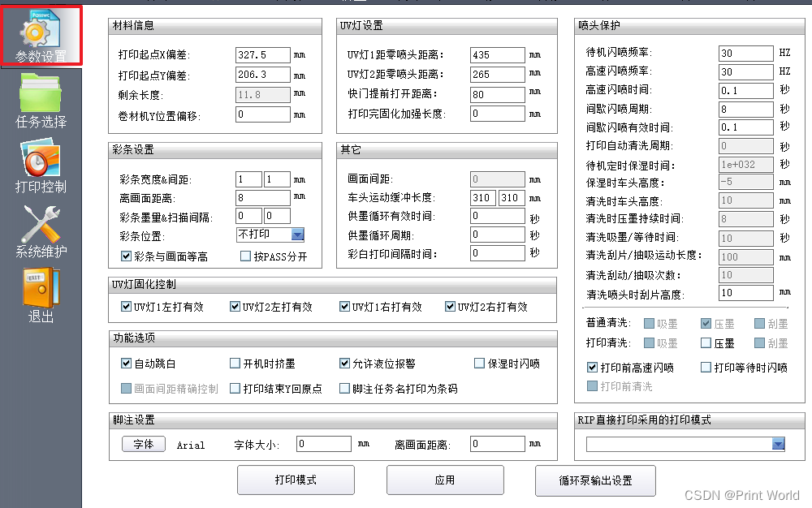Enable the 按PASS分开 checkbox
This screenshot has width=812, height=508.
245,256
